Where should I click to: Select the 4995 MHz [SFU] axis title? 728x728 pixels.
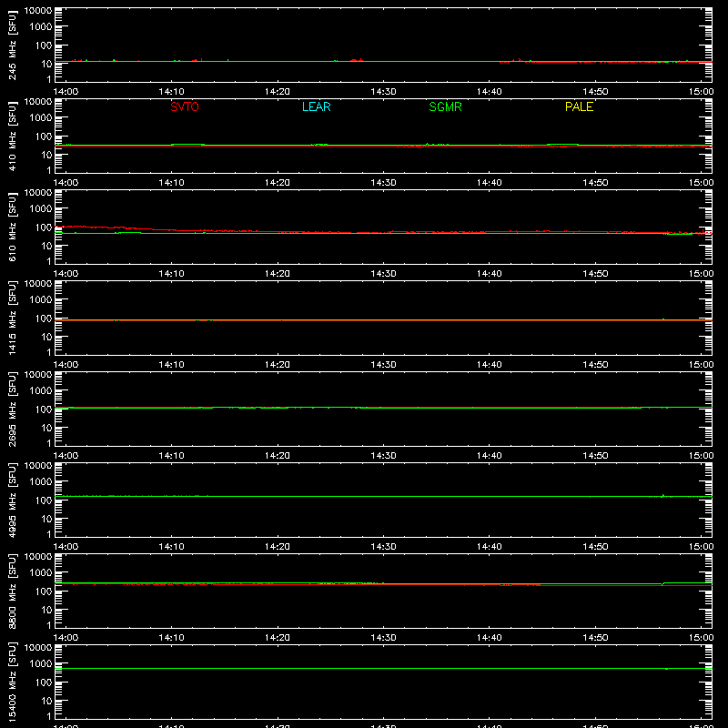click(13, 500)
